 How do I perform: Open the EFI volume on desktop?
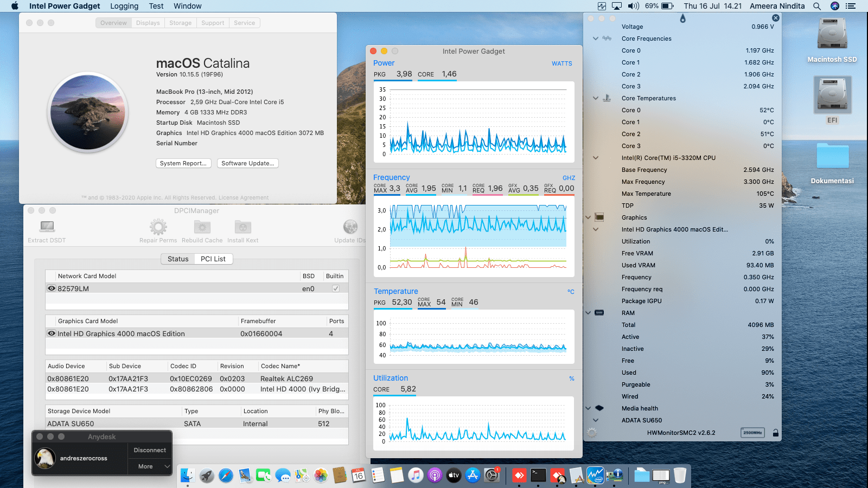click(x=832, y=95)
